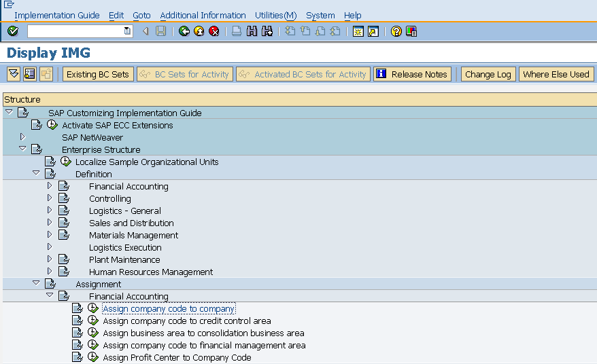Execute activity for Activate SAP ECC Extensions

click(x=52, y=125)
